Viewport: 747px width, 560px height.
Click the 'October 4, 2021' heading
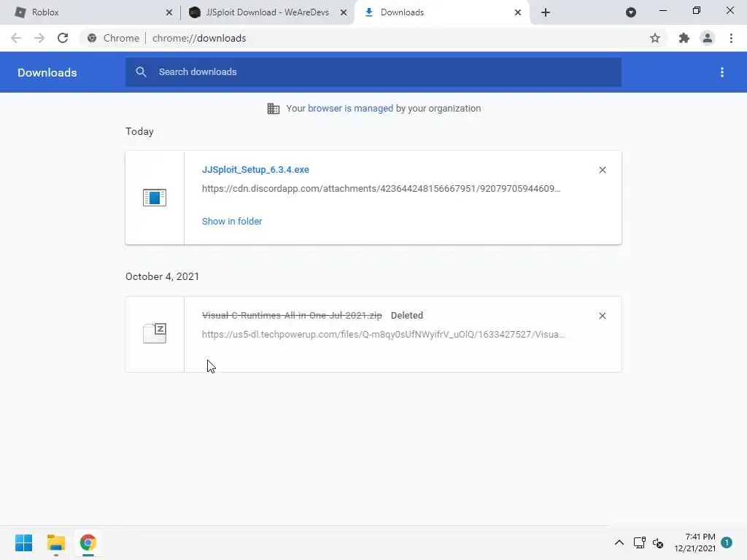(x=162, y=276)
